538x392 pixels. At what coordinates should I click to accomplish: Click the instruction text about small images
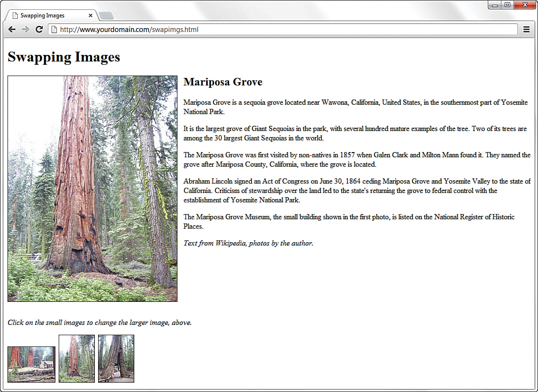tap(100, 323)
